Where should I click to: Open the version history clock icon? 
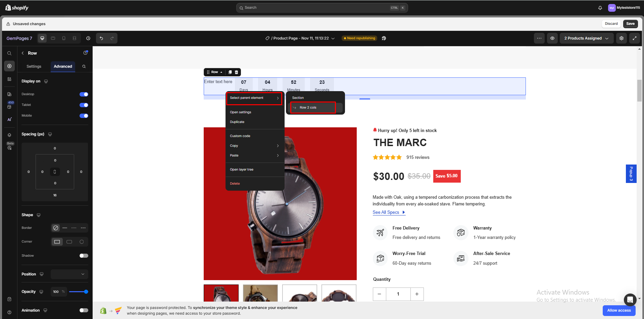pos(88,38)
